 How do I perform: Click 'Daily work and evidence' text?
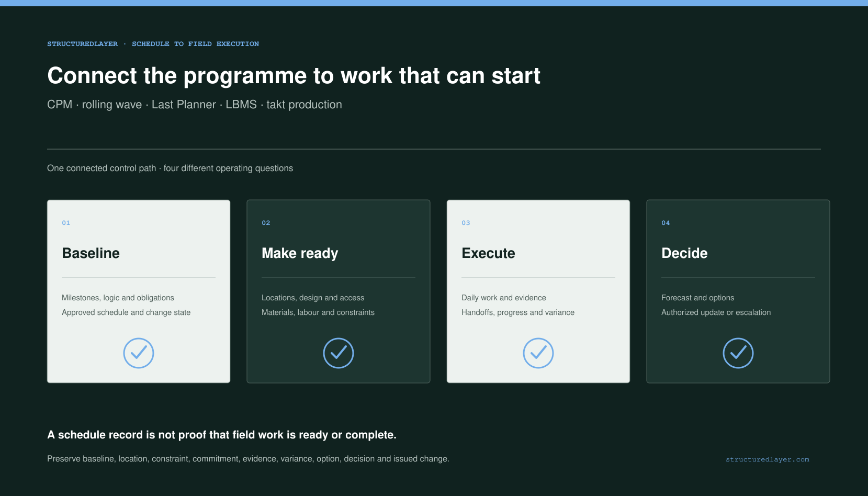click(504, 298)
